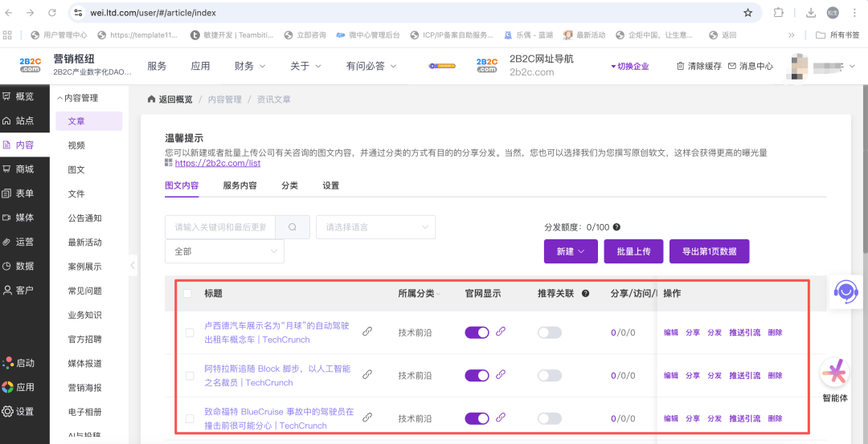Open the 新建 dropdown button

571,251
